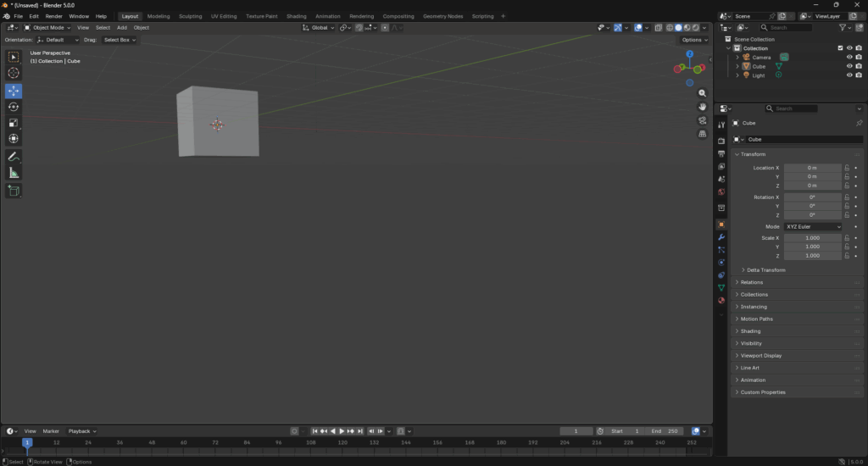Expand the Viewport Display panel
The height and width of the screenshot is (466, 868).
[x=760, y=356]
